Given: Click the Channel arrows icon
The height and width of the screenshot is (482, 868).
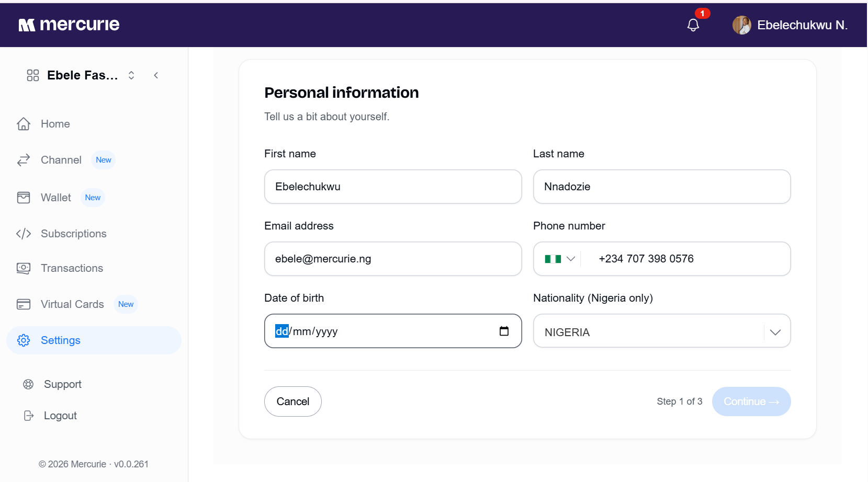Looking at the screenshot, I should pyautogui.click(x=24, y=160).
